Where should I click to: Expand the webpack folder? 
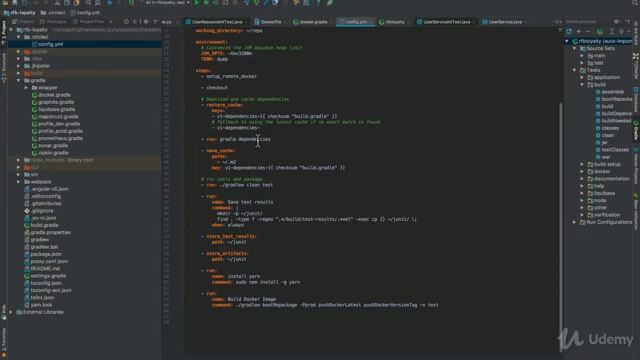(19, 182)
